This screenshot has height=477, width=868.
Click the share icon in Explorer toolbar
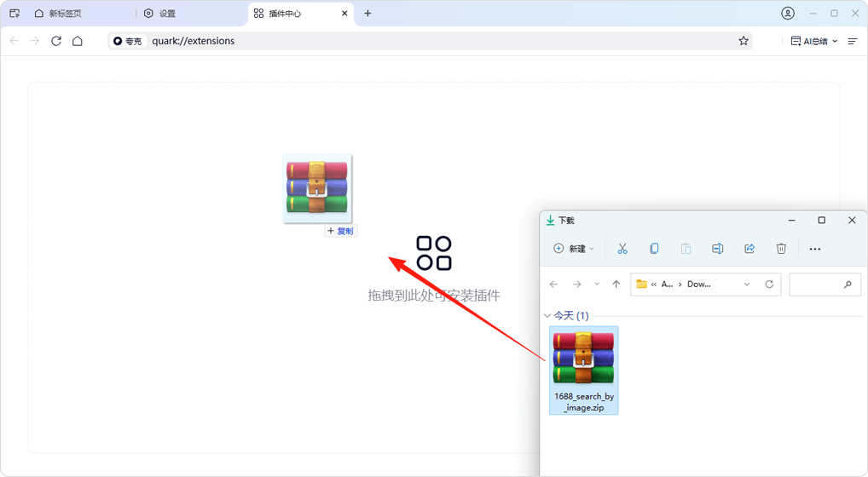pyautogui.click(x=749, y=249)
